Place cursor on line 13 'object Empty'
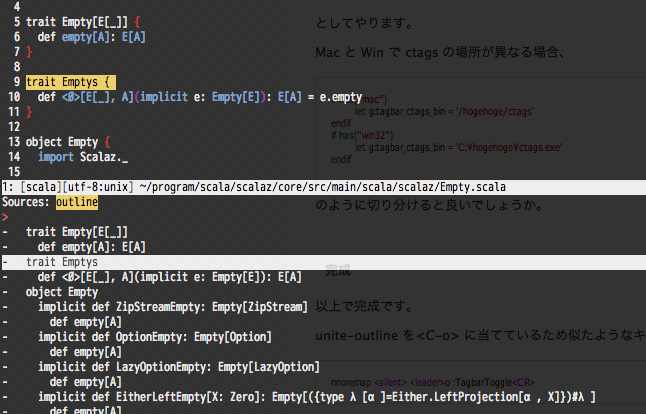Screen dimensions: 646x414 [x=62, y=142]
